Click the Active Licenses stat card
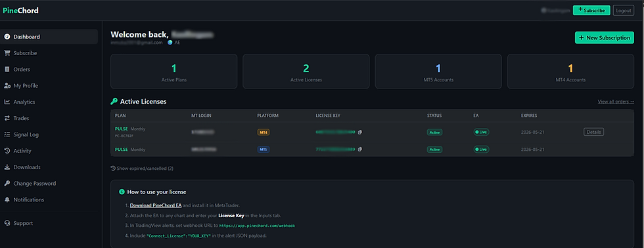644x248 pixels. click(306, 72)
